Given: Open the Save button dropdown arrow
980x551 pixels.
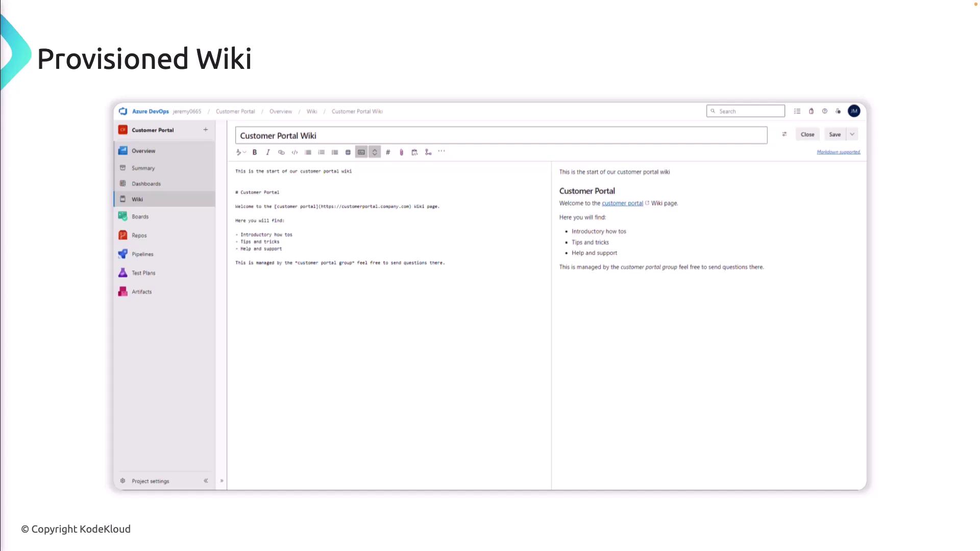Looking at the screenshot, I should pos(852,134).
